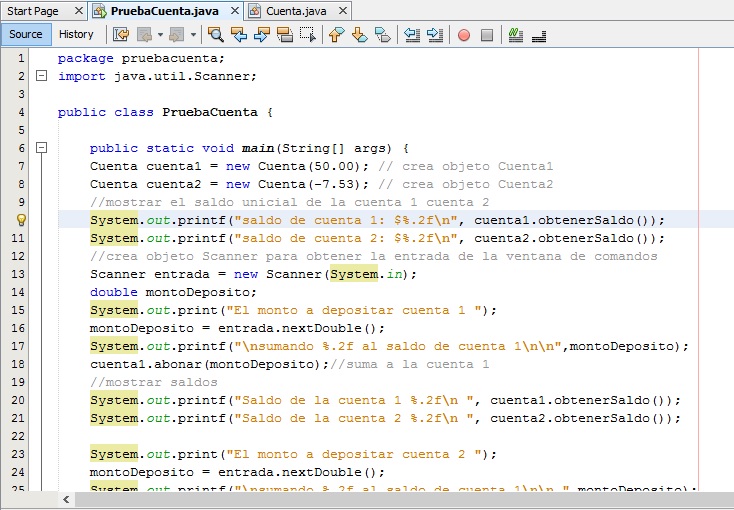
Task: Open the Back navigation dropdown arrow
Action: pyautogui.click(x=160, y=34)
